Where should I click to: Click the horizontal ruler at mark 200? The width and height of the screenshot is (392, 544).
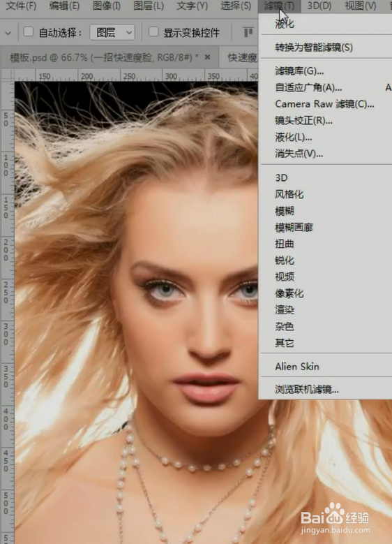(86, 75)
